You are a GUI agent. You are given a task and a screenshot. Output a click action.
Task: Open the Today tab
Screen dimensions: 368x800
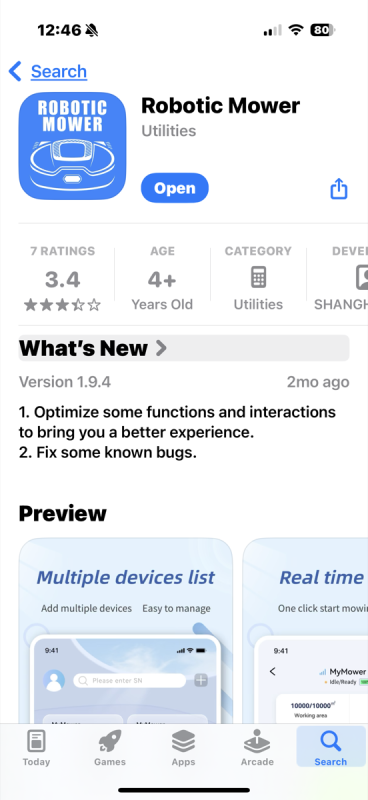click(x=36, y=748)
